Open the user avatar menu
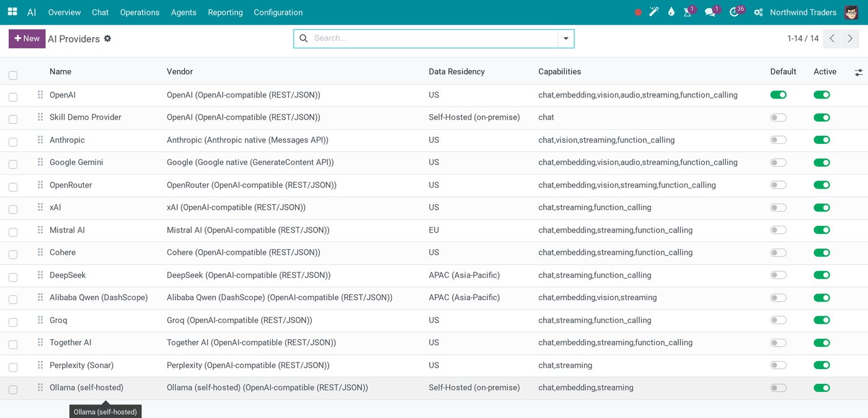Screen dimensions: 868x418 point(851,12)
